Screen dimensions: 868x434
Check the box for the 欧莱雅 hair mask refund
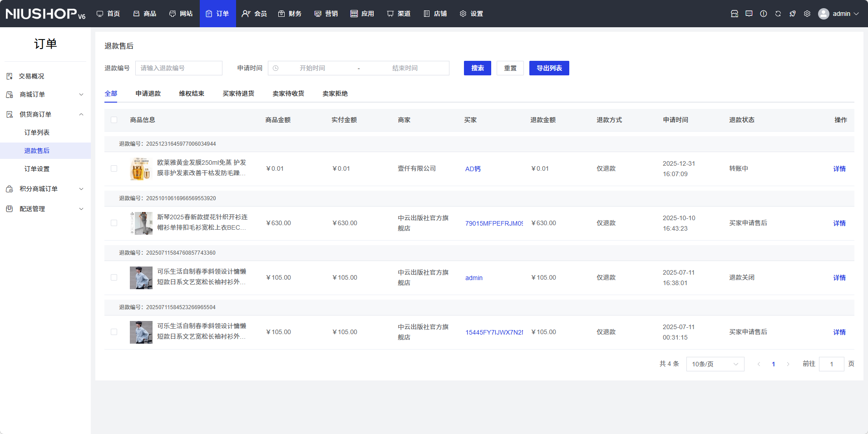pyautogui.click(x=114, y=168)
